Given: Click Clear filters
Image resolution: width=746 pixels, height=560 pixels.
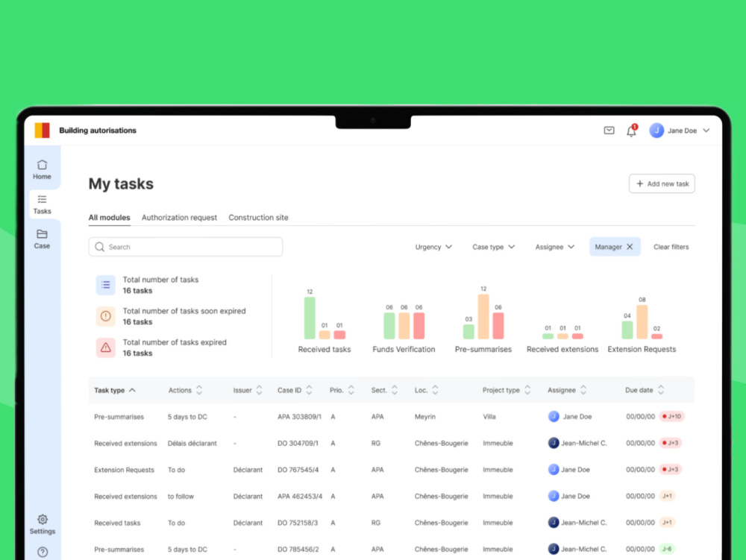Looking at the screenshot, I should point(671,247).
